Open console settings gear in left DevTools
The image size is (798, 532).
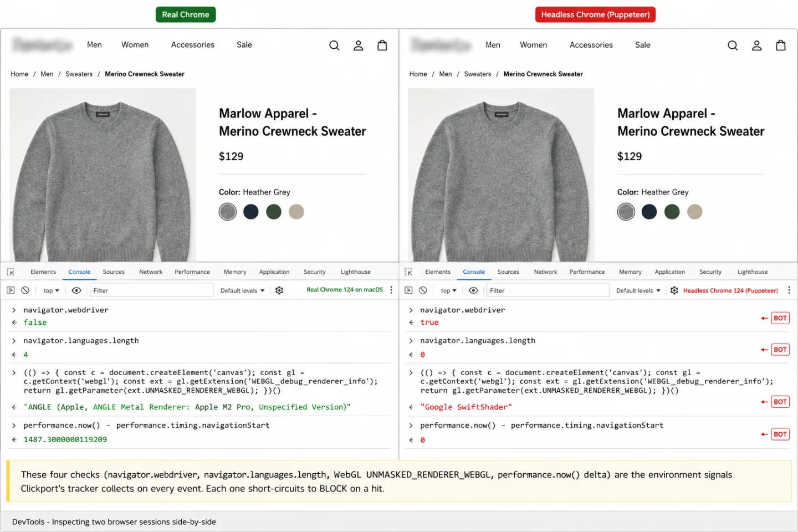point(279,290)
